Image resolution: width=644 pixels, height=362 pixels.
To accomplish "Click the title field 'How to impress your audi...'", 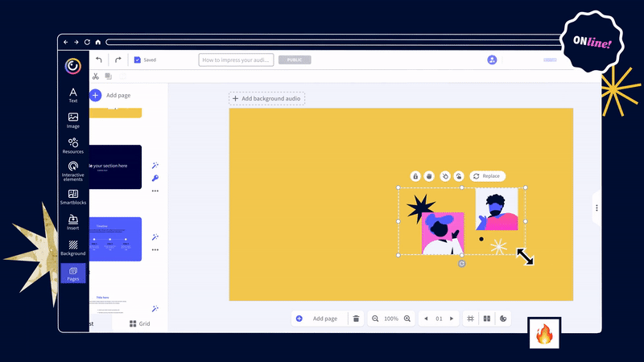I will [236, 60].
